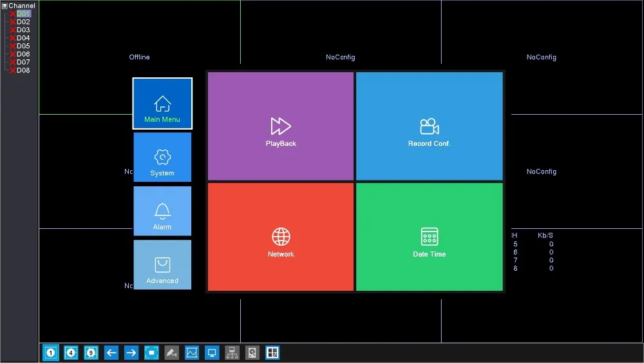Click the hard disk info icon
The width and height of the screenshot is (644, 363).
click(x=252, y=353)
